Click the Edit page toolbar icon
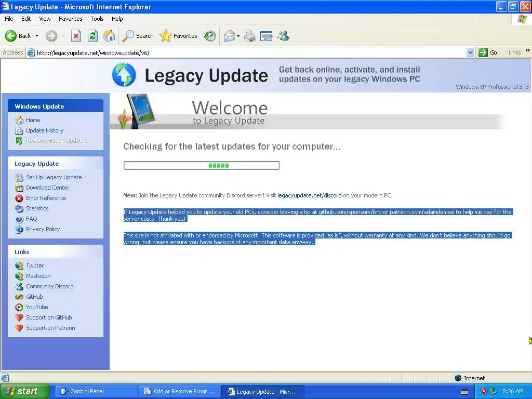Image resolution: width=532 pixels, height=399 pixels. (267, 36)
